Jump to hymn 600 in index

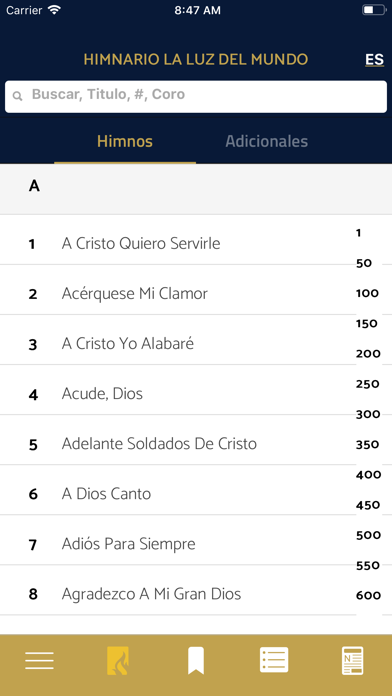(x=368, y=596)
